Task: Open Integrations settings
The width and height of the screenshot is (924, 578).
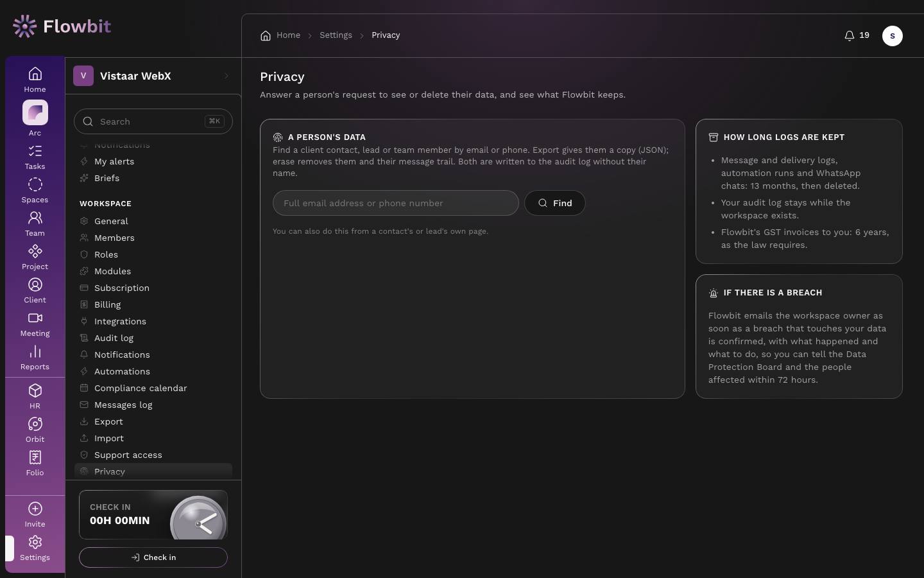Action: pos(153,321)
